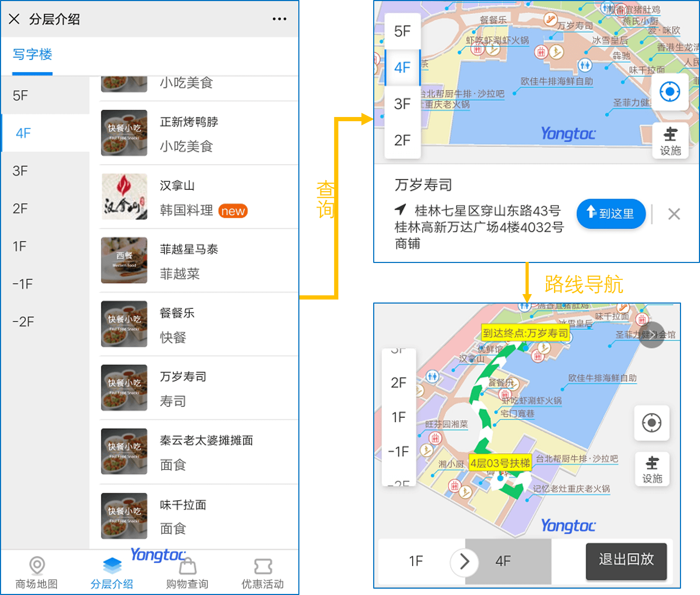This screenshot has width=700, height=595.
Task: Click the next-step chevron in route bar
Action: coord(464,561)
